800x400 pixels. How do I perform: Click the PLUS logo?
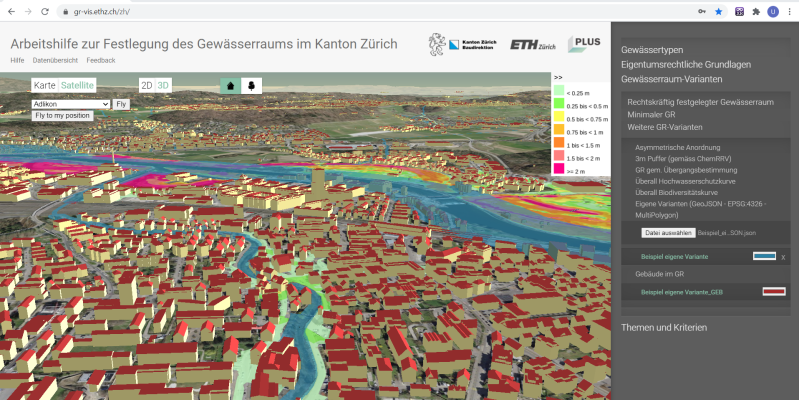(x=584, y=44)
